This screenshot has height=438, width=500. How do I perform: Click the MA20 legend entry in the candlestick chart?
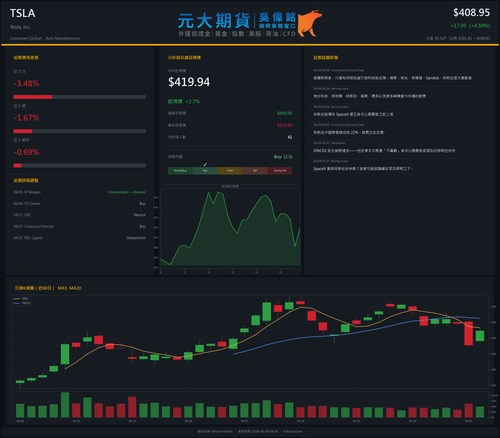tap(22, 303)
